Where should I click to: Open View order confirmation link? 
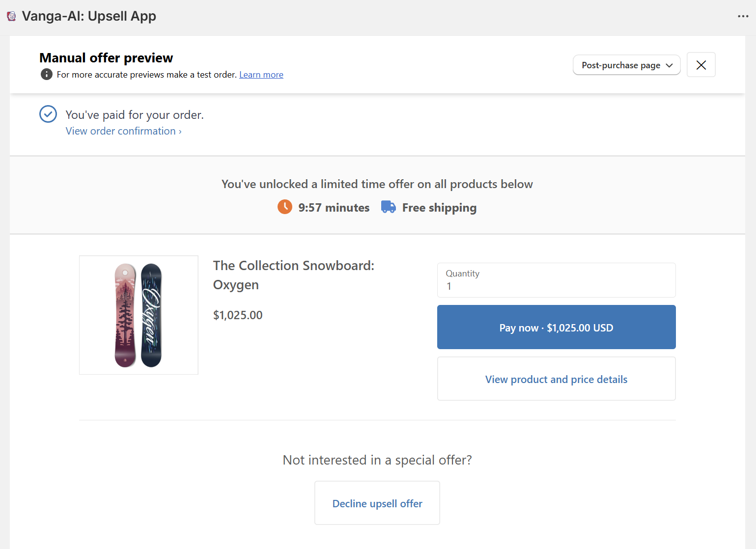point(124,131)
